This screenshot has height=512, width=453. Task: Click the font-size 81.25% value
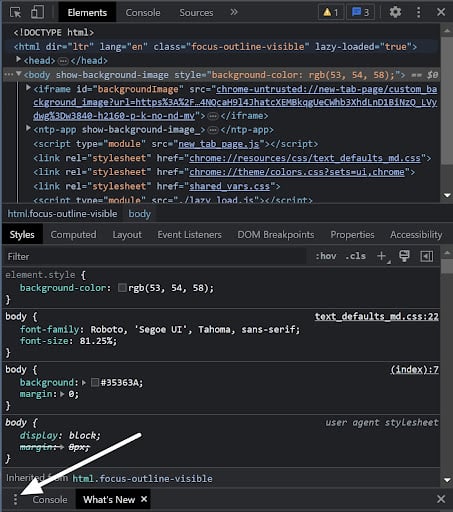click(x=97, y=341)
